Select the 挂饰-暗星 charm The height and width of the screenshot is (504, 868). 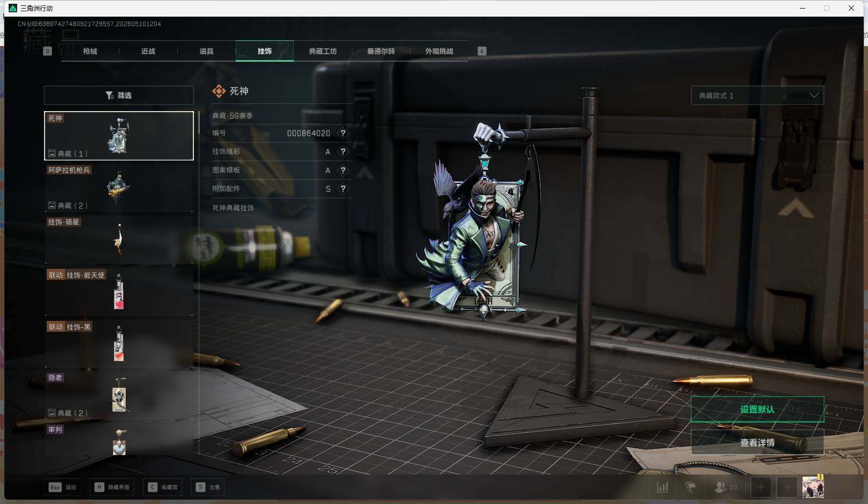point(119,239)
